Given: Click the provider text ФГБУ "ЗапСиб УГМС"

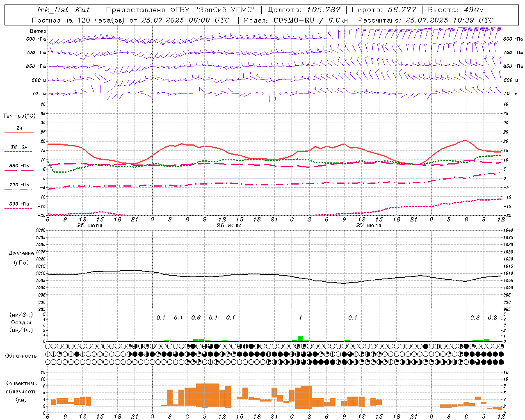Looking at the screenshot, I should [x=213, y=10].
